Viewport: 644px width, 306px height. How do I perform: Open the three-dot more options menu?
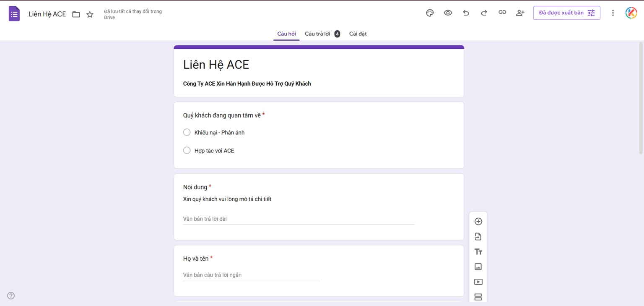click(x=613, y=13)
